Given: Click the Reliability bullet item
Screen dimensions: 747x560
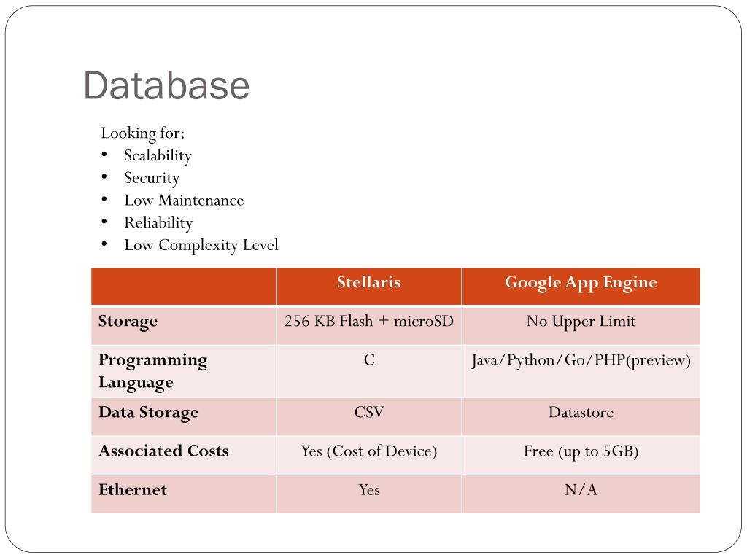Looking at the screenshot, I should coord(158,223).
